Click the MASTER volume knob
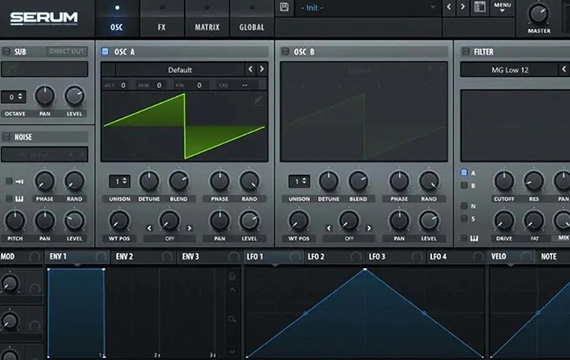The height and width of the screenshot is (360, 570). (539, 14)
